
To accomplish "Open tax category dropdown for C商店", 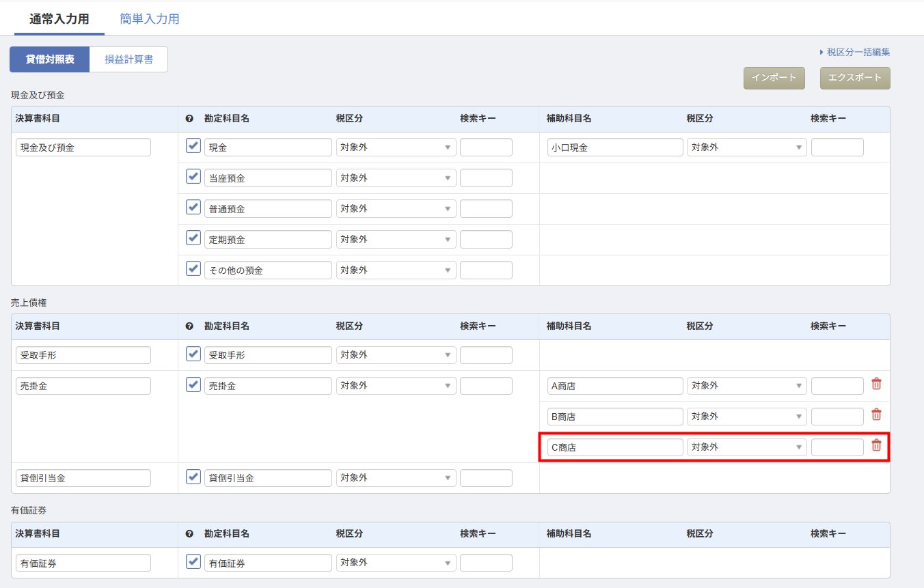I will coord(746,447).
